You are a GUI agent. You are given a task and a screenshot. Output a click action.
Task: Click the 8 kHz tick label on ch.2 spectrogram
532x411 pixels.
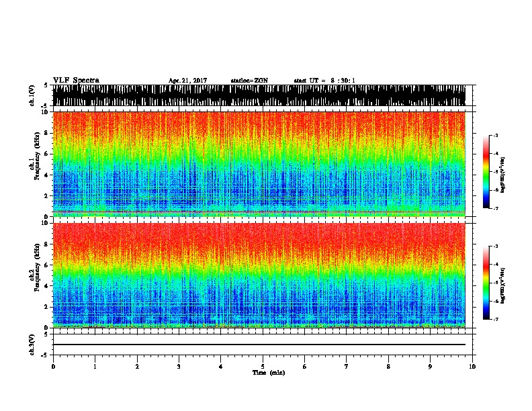click(47, 244)
